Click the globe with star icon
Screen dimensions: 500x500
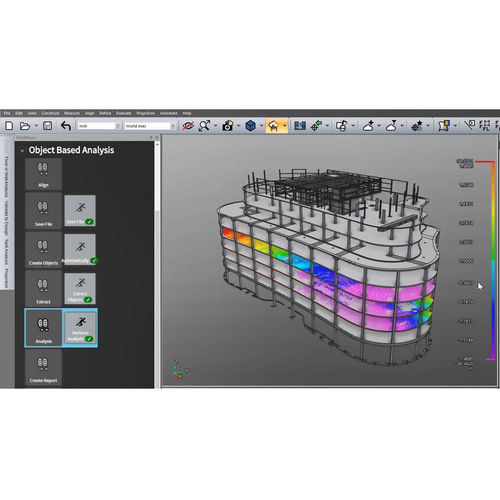point(417,126)
